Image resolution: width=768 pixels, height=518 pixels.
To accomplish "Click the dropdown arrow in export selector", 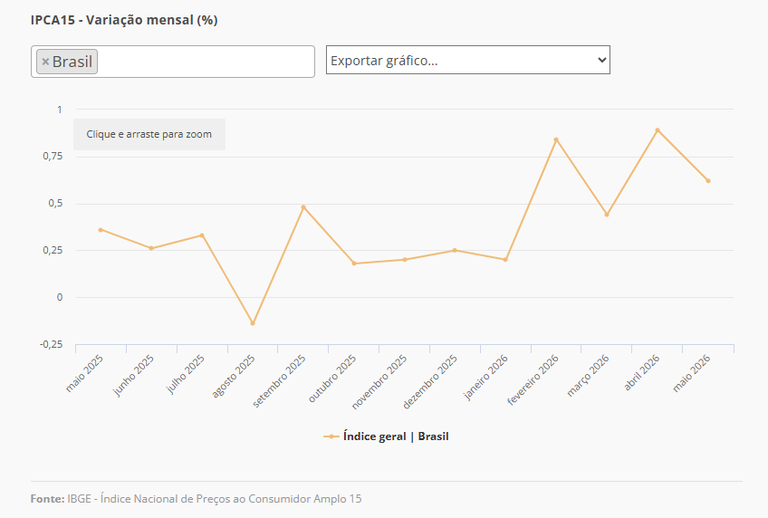I will [602, 60].
